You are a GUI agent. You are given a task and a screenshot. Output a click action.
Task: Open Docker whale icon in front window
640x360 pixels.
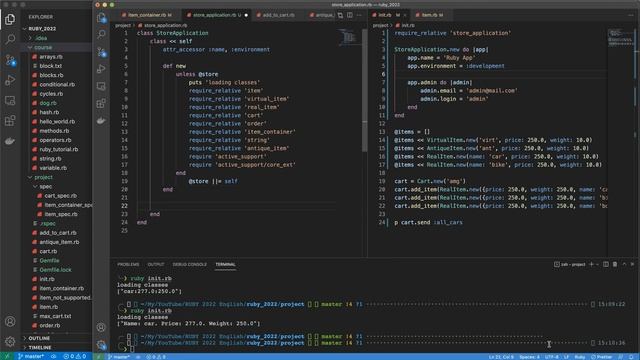(101, 120)
